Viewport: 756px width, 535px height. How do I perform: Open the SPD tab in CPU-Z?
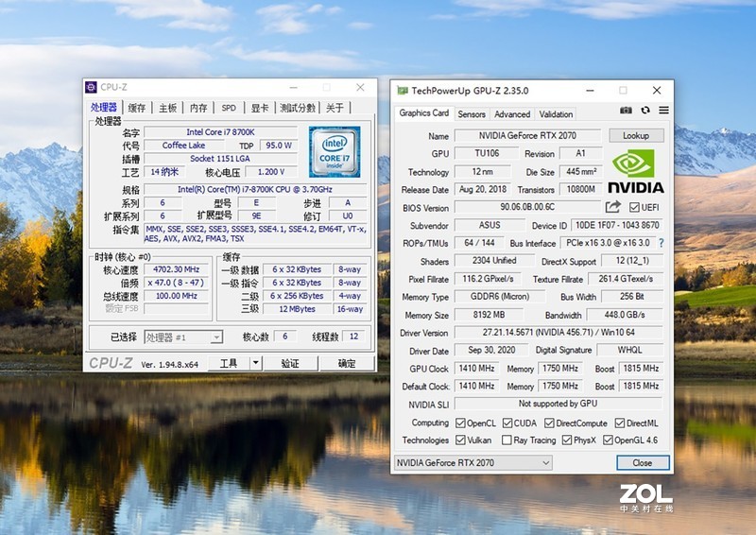(x=229, y=108)
